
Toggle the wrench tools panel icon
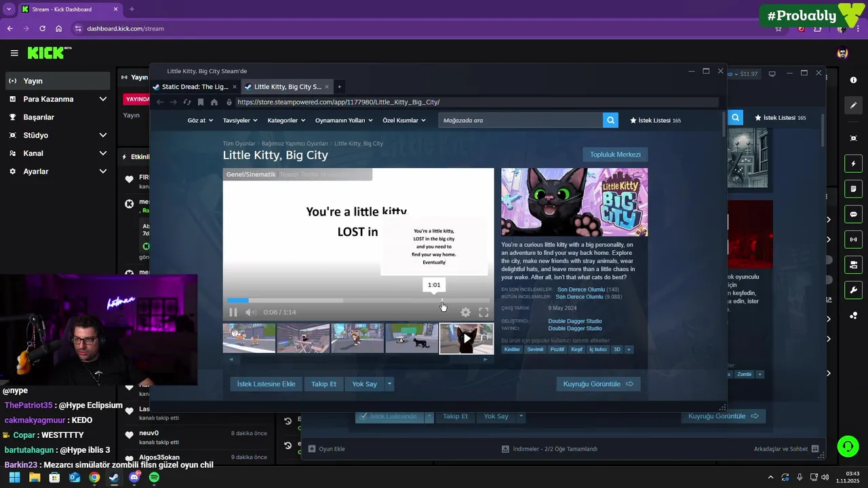coord(853,290)
